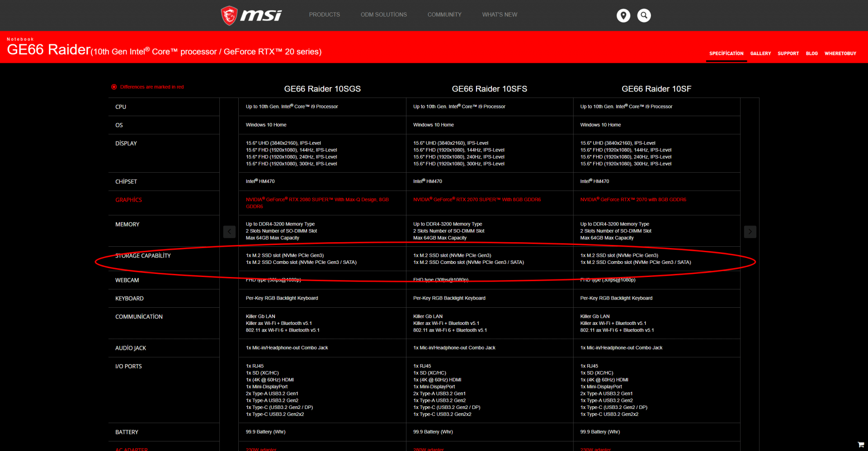Click the 10SGS 1x RJ45 port line
Image resolution: width=868 pixels, height=451 pixels.
coord(255,366)
